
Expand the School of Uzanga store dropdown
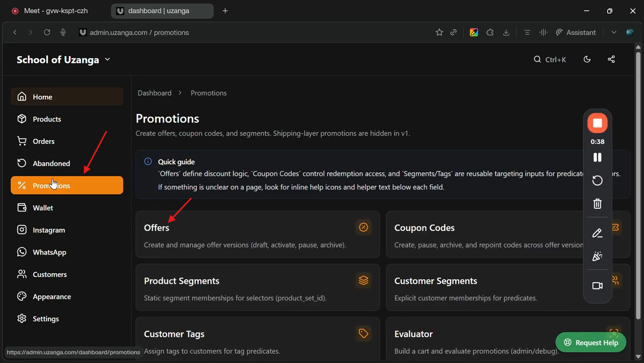pyautogui.click(x=63, y=59)
